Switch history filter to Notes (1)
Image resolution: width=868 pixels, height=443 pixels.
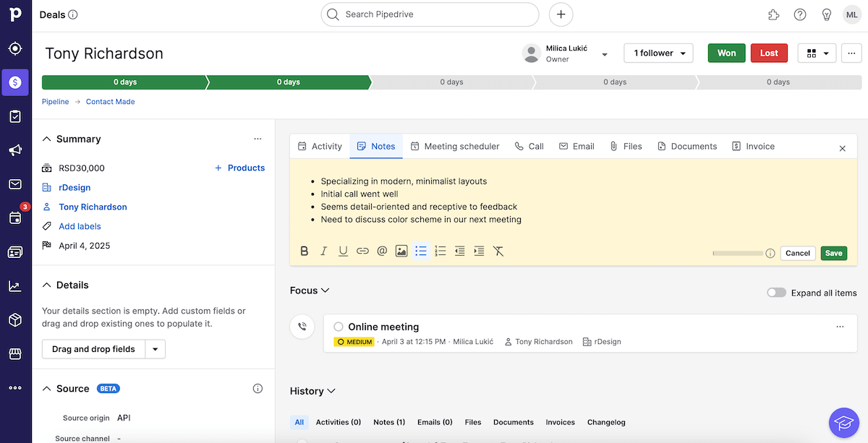coord(389,422)
